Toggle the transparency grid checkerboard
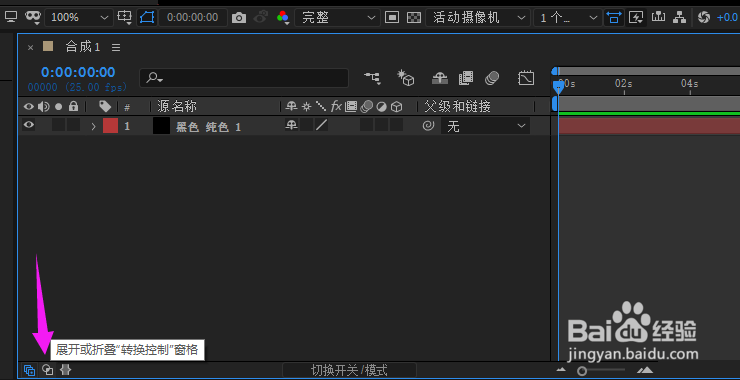Viewport: 740px width, 380px height. pyautogui.click(x=414, y=17)
